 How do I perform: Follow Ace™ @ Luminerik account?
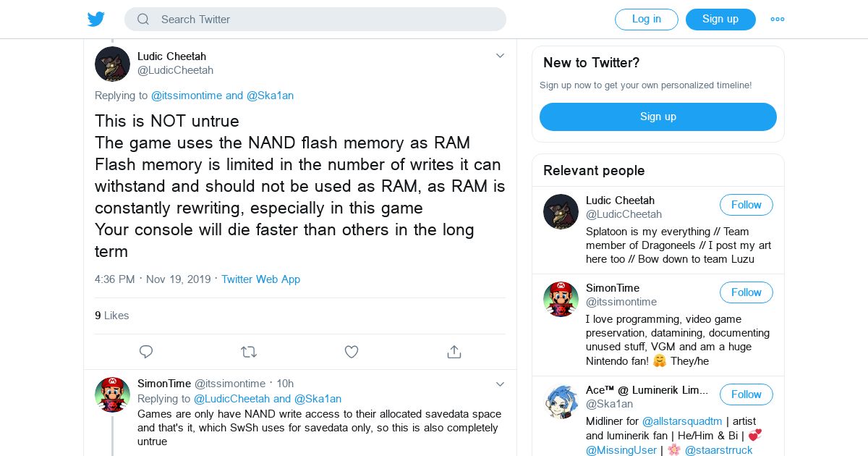746,394
